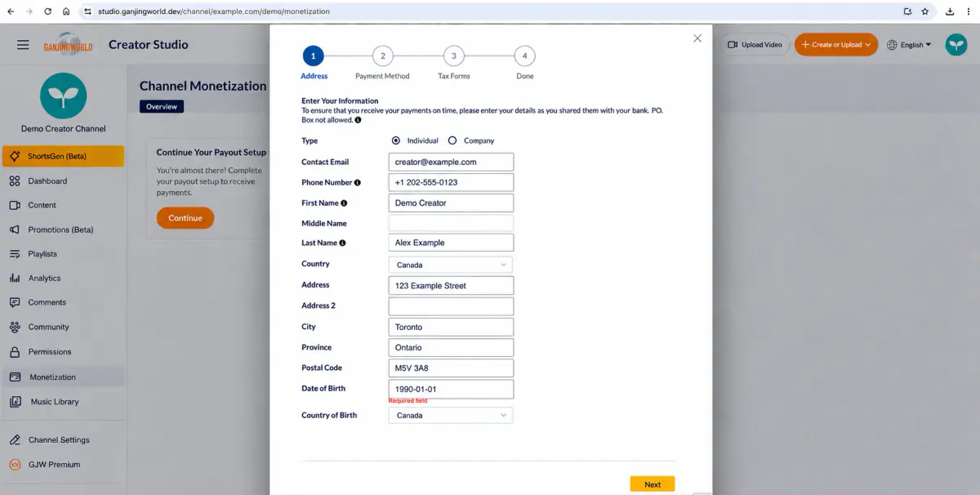Click the First Name info icon

tap(344, 203)
